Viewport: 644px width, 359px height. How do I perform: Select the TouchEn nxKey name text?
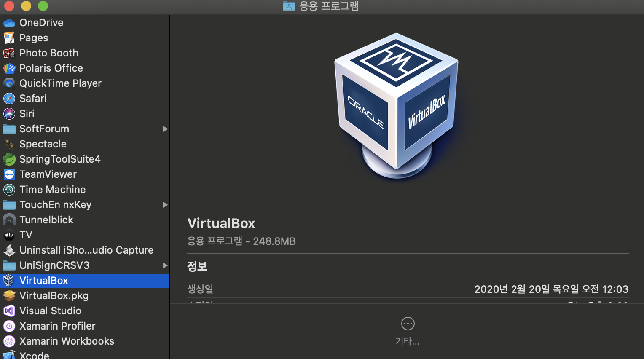coord(55,205)
